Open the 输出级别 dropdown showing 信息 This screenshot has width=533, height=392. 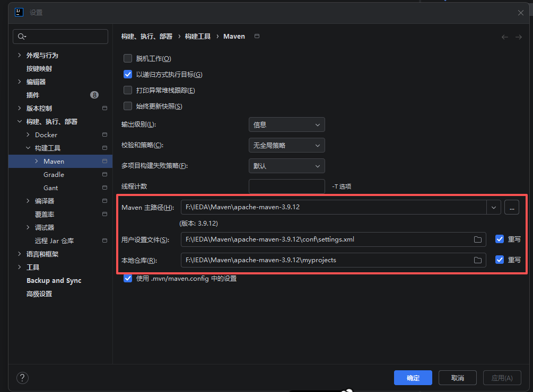(286, 124)
